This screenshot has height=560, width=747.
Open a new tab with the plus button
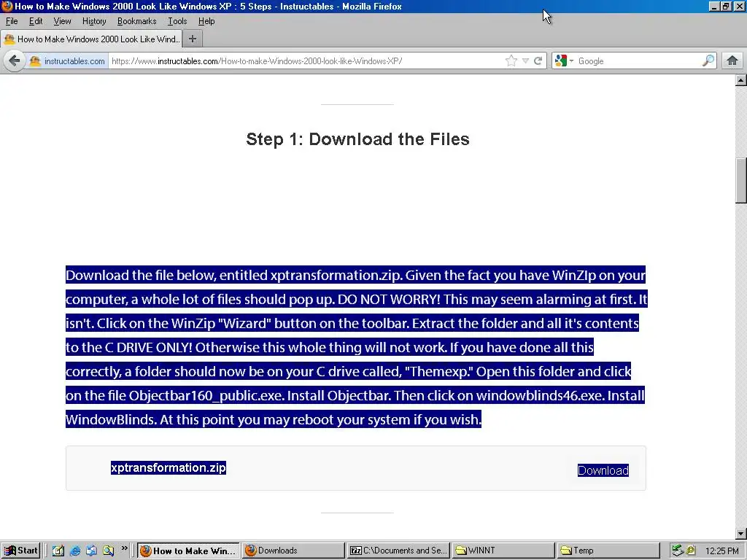click(193, 39)
